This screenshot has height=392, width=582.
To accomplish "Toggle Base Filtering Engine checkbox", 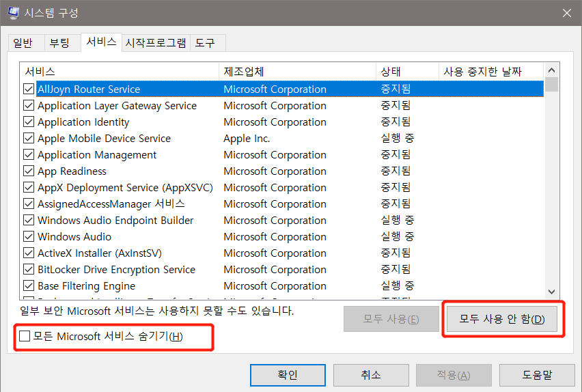I will [29, 285].
